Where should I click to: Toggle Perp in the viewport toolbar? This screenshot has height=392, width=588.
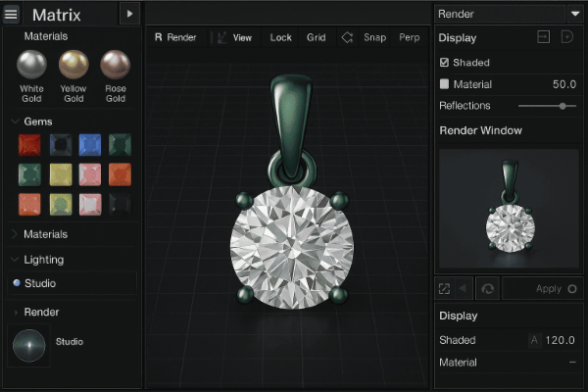coord(409,37)
